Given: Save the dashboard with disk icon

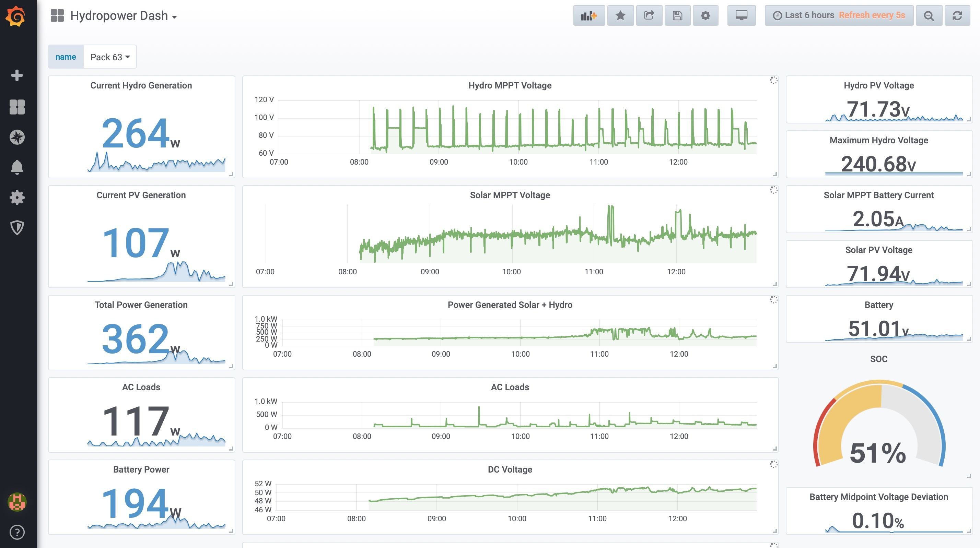Looking at the screenshot, I should 677,15.
